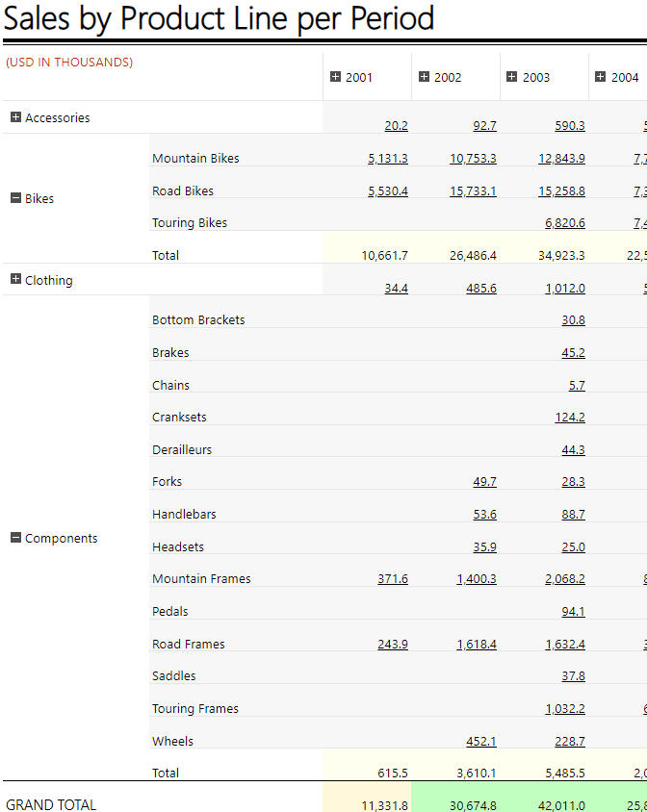Open Road Frames 2001 value 243.9

[x=393, y=645]
